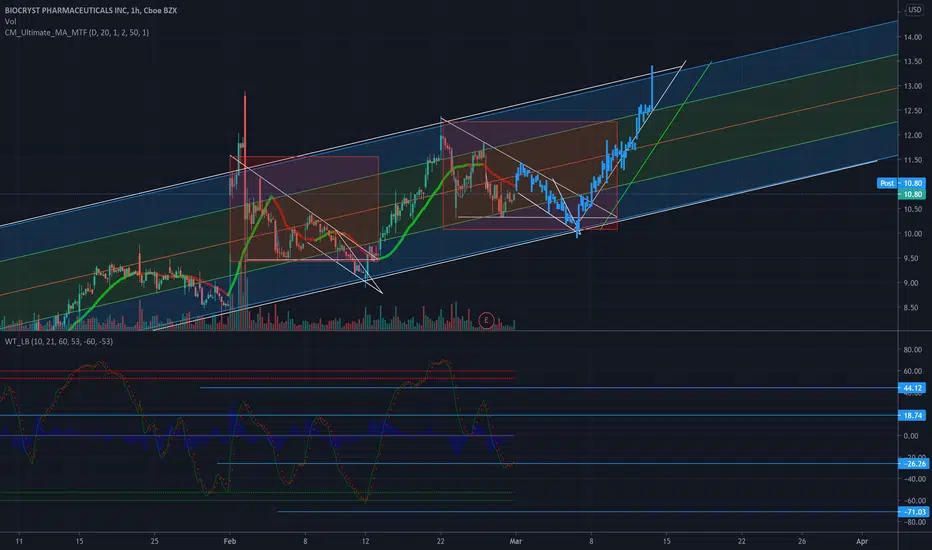Viewport: 932px width, 550px height.
Task: Open the CM_Ultimate_MA_MTF indicator legend
Action: pyautogui.click(x=77, y=33)
